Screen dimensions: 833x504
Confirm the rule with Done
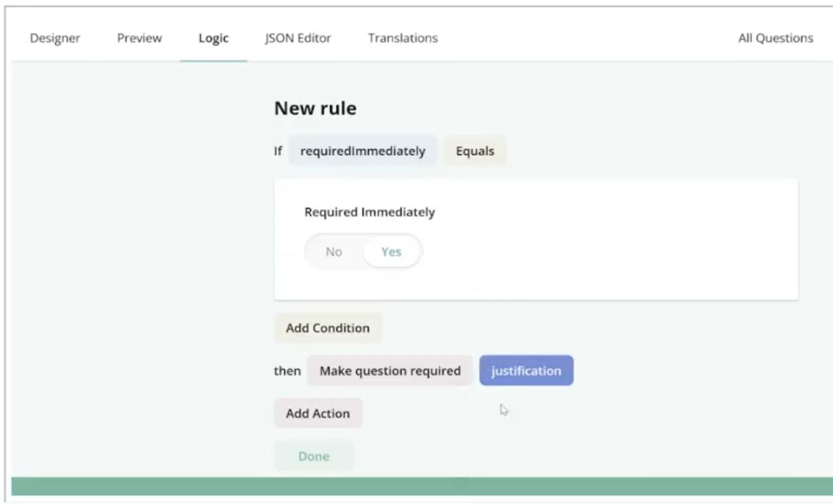[314, 456]
